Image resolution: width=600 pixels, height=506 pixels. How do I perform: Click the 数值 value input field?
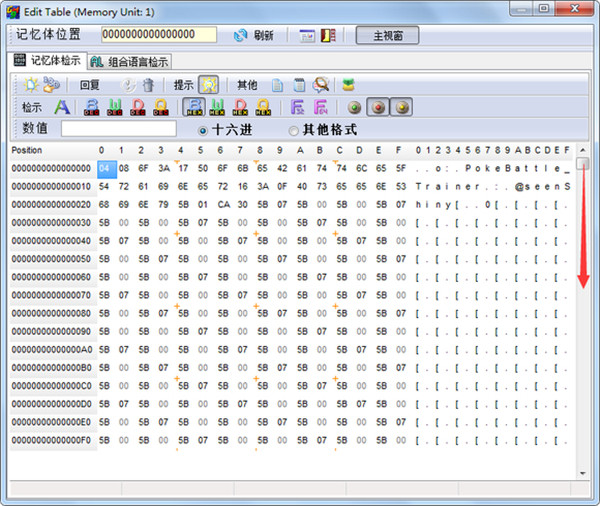(119, 129)
